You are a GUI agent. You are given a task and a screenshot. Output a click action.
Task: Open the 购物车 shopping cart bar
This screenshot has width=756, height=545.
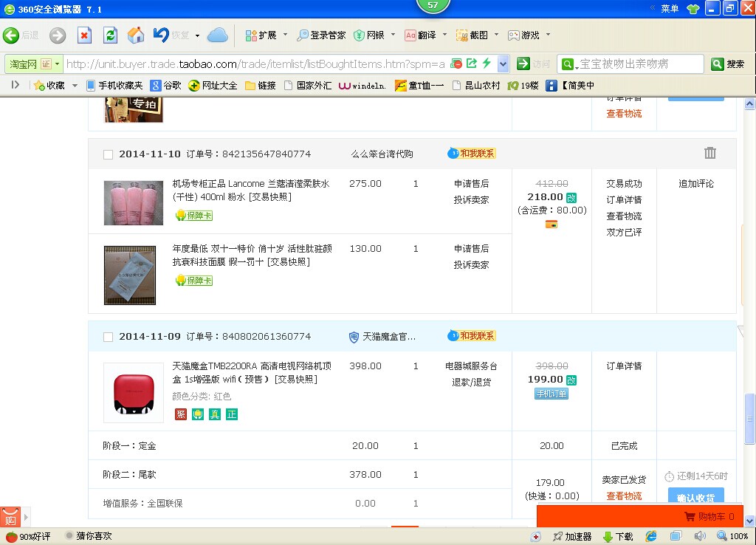(x=640, y=516)
